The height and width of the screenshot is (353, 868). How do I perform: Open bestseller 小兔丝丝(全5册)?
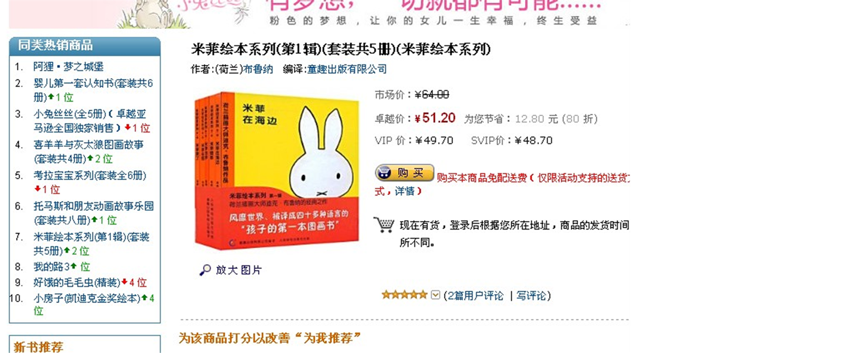(x=89, y=121)
